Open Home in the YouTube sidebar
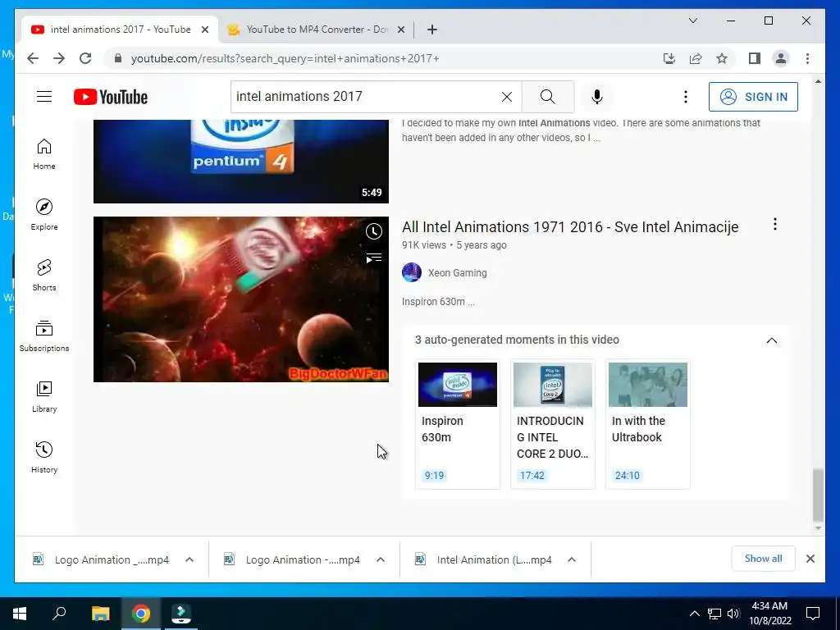This screenshot has width=840, height=630. [x=44, y=153]
